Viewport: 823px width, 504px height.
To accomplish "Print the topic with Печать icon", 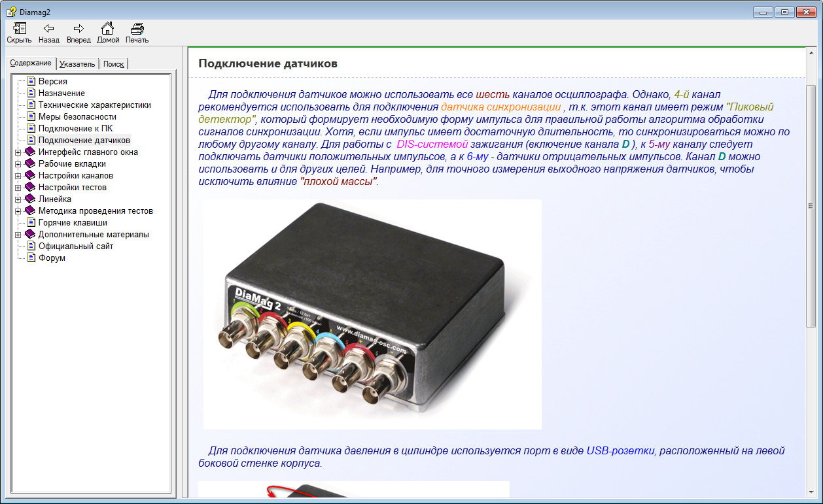I will pos(137,28).
